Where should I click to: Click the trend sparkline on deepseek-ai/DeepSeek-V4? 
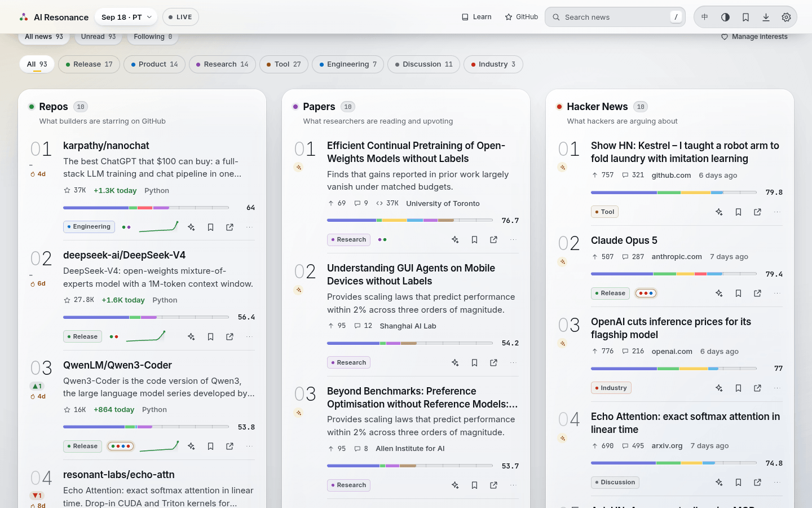point(145,336)
